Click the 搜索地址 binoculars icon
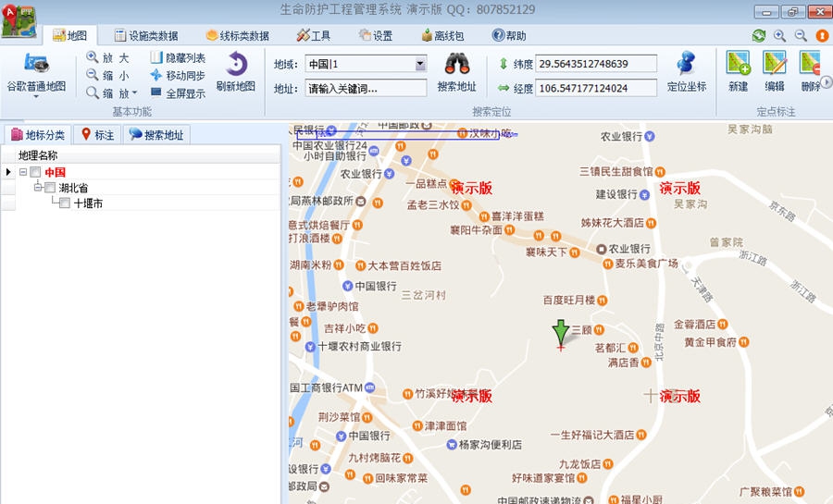The height and width of the screenshot is (504, 833). [457, 64]
